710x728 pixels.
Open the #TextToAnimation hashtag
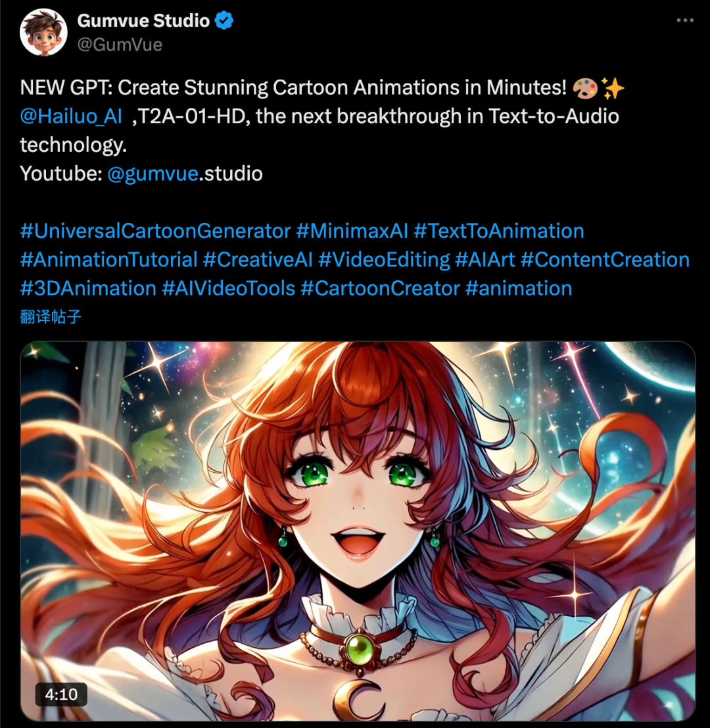(x=499, y=231)
